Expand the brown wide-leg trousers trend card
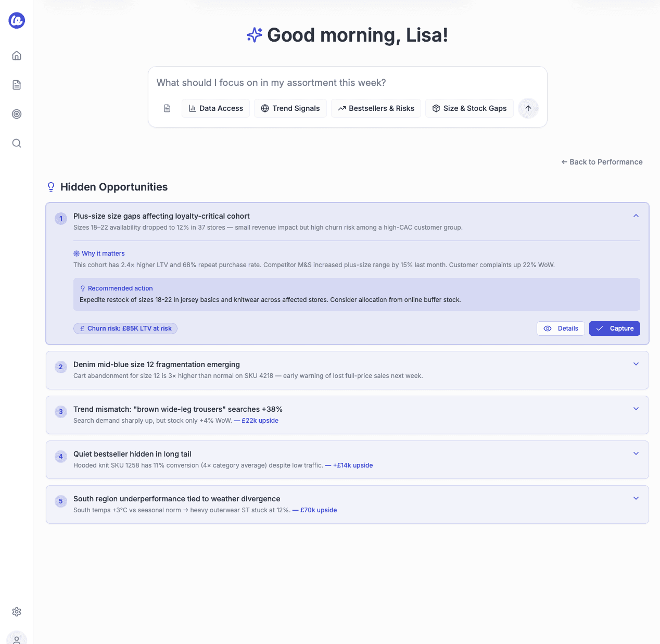Screen dimensions: 660x644 pyautogui.click(x=636, y=409)
